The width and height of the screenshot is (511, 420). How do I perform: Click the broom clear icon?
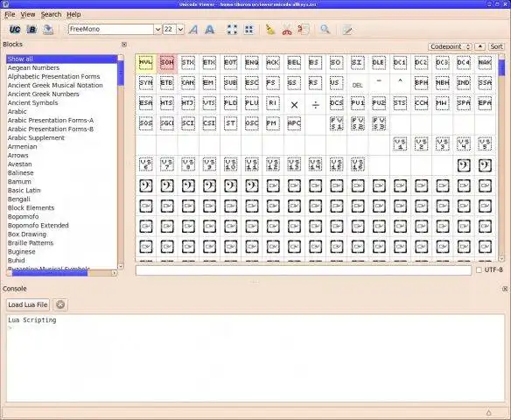point(269,30)
